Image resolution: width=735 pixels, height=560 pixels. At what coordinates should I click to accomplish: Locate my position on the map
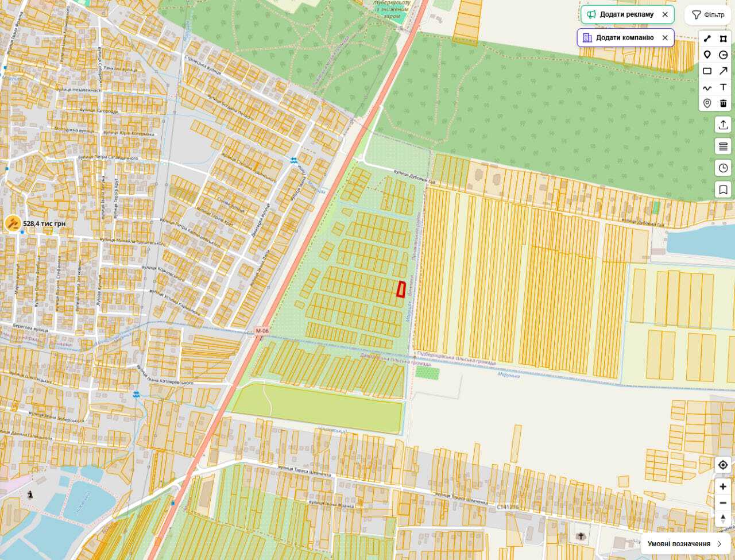[723, 465]
